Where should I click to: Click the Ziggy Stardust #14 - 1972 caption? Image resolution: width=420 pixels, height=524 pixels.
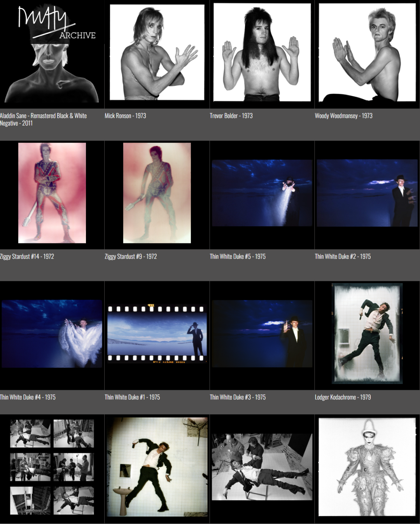click(x=27, y=257)
